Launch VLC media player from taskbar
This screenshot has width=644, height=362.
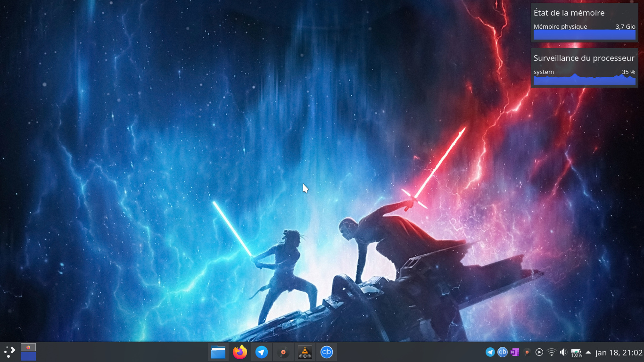pos(305,352)
